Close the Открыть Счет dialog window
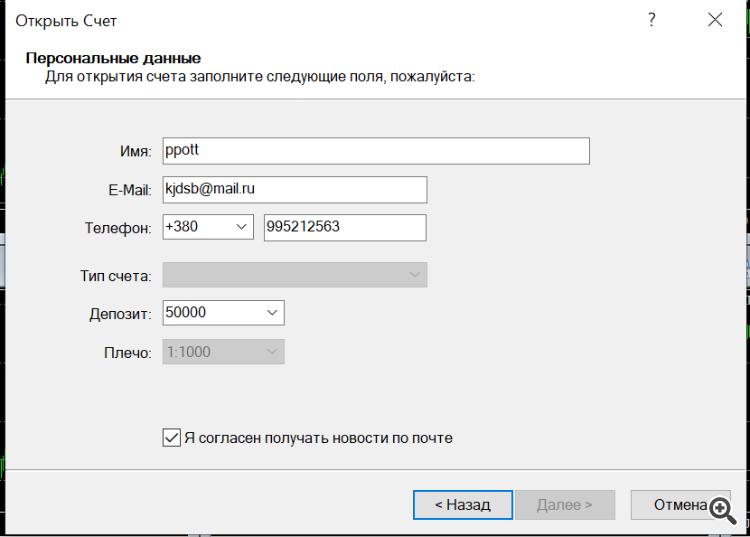This screenshot has height=537, width=750. pyautogui.click(x=715, y=20)
